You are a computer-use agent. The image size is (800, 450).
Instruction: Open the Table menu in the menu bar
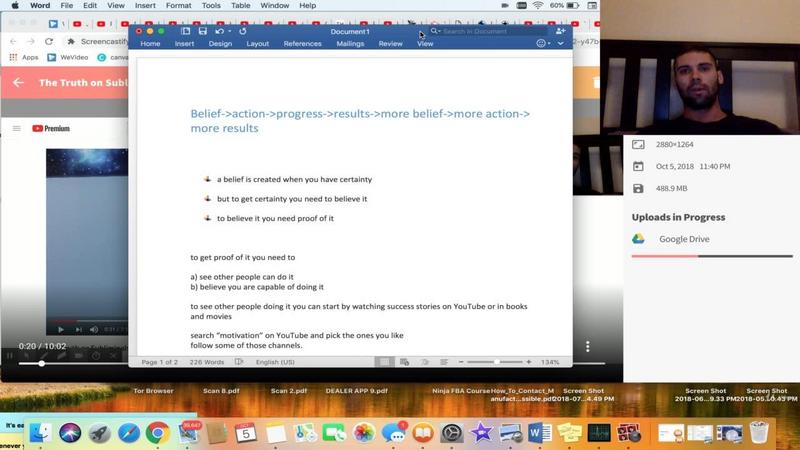[x=240, y=6]
